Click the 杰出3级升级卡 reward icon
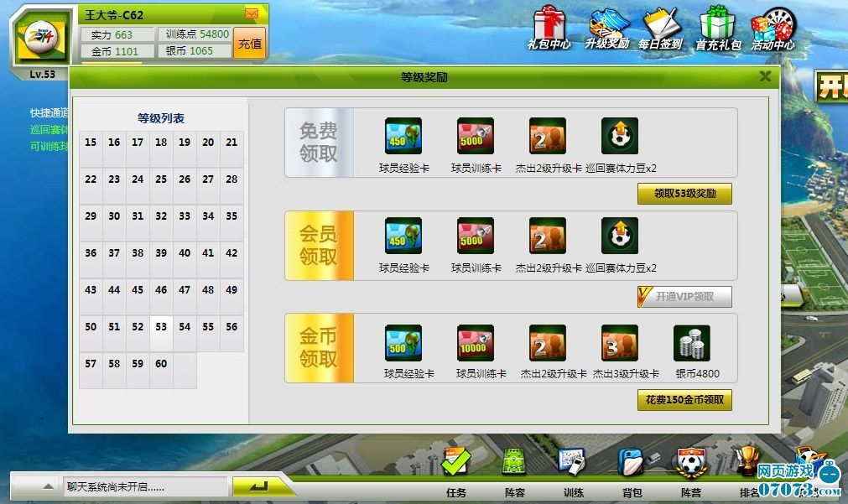Screen dimensions: 848x504 (620, 343)
